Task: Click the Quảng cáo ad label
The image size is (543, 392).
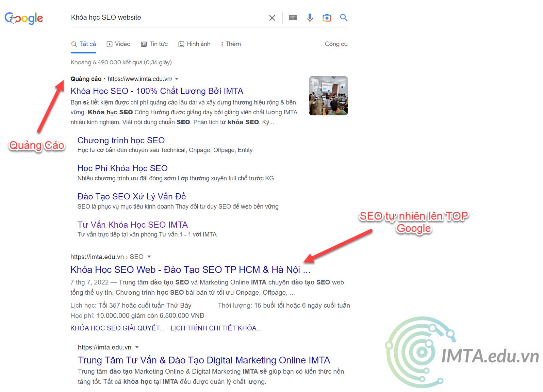Action: (86, 79)
